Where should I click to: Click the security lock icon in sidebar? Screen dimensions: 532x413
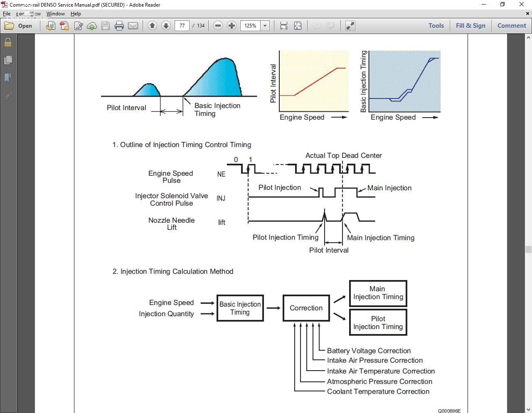click(8, 42)
